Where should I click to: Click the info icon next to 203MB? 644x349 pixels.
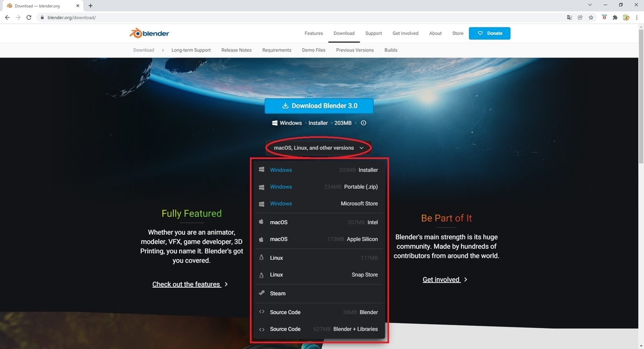363,123
